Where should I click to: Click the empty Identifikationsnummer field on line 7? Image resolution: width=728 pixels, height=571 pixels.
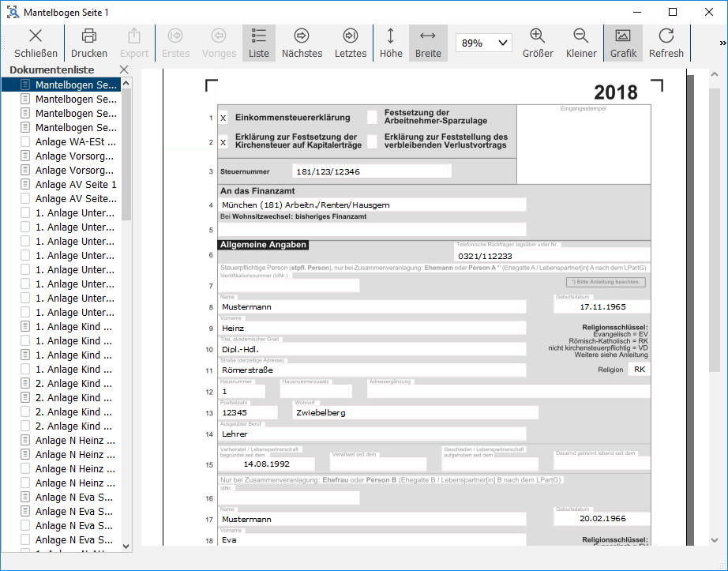(289, 286)
